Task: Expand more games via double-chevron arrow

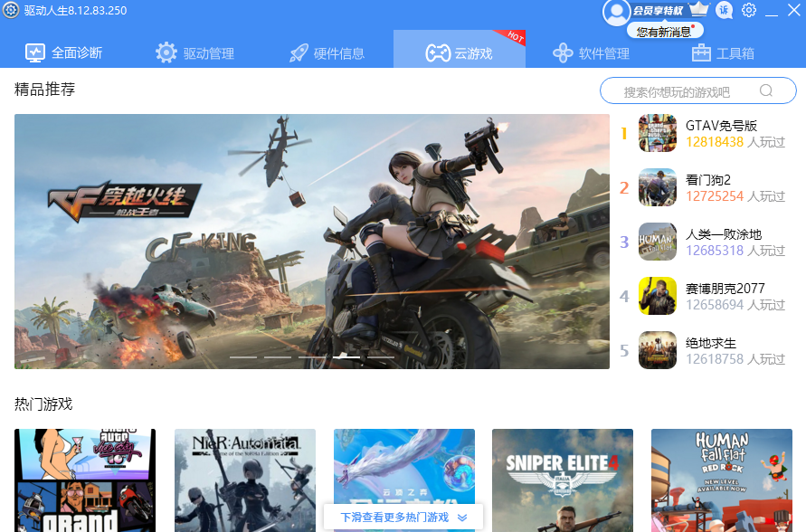Action: (462, 518)
